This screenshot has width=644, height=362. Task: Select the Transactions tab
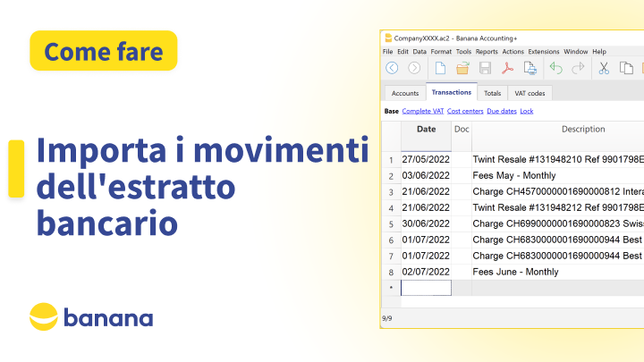452,92
